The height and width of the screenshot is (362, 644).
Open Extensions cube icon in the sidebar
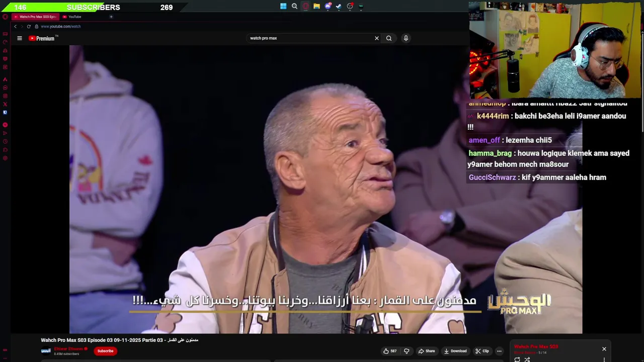pos(5,150)
